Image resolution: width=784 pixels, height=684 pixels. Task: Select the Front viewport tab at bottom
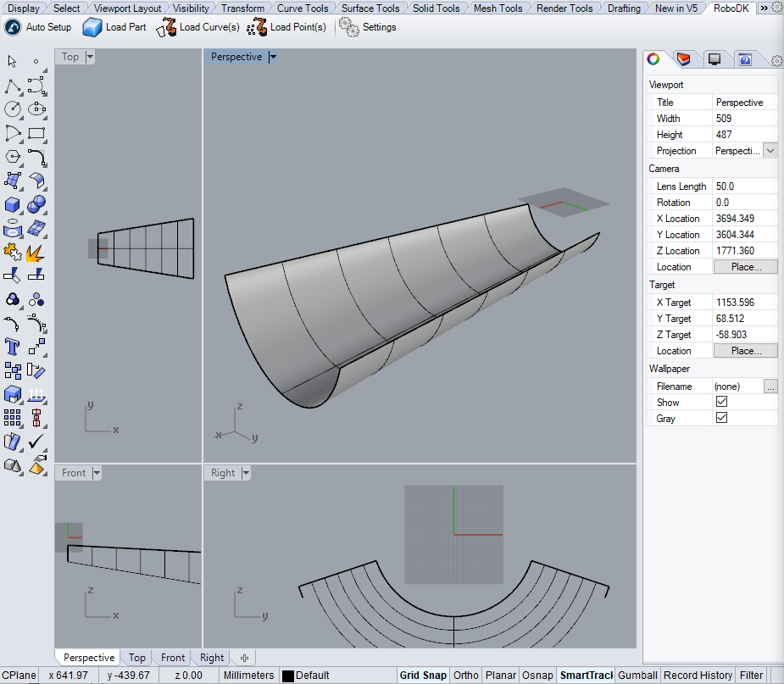[173, 658]
